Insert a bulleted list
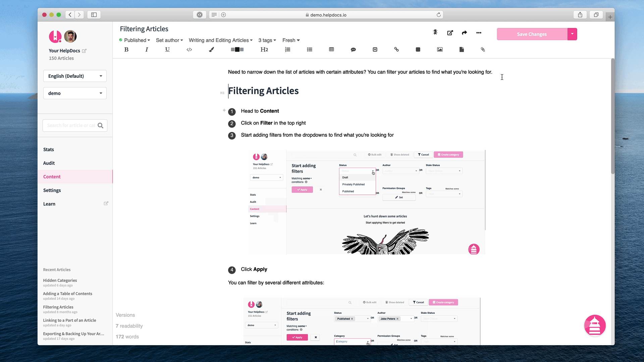The width and height of the screenshot is (644, 362). (x=310, y=50)
